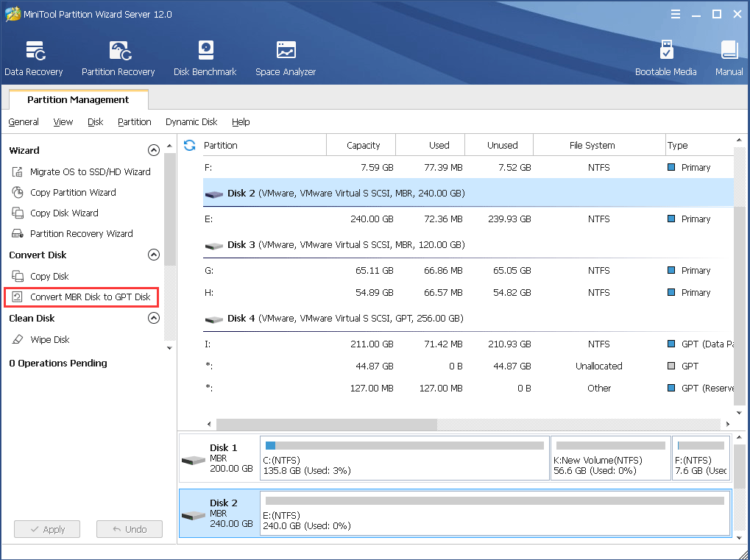Screen dimensions: 750x560
Task: Click the Partition Recovery Wizard icon
Action: pos(17,233)
